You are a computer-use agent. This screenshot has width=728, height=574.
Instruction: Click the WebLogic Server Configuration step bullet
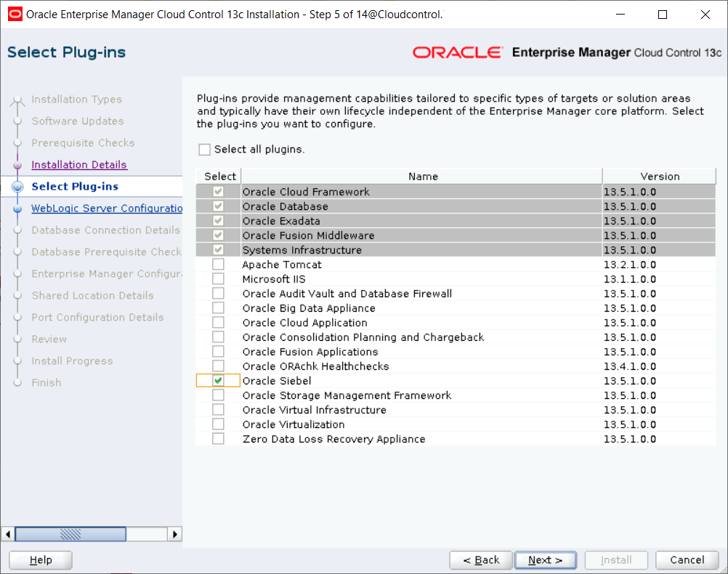(17, 209)
